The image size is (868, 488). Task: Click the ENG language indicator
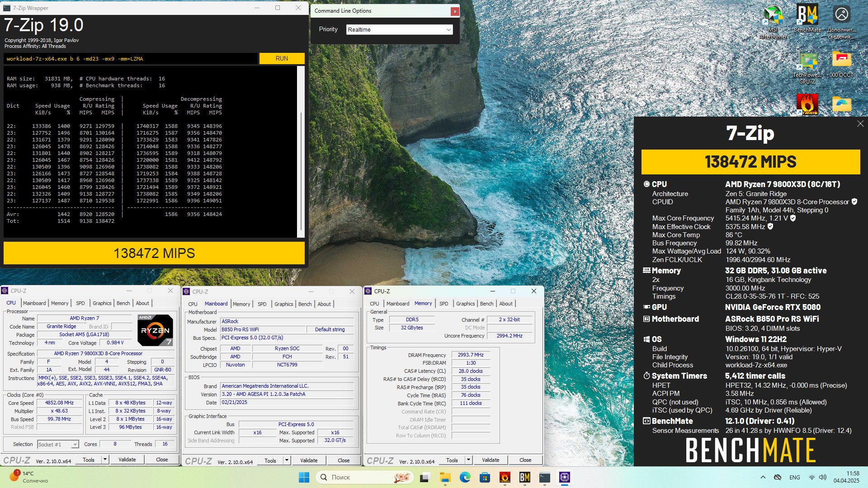(x=794, y=477)
